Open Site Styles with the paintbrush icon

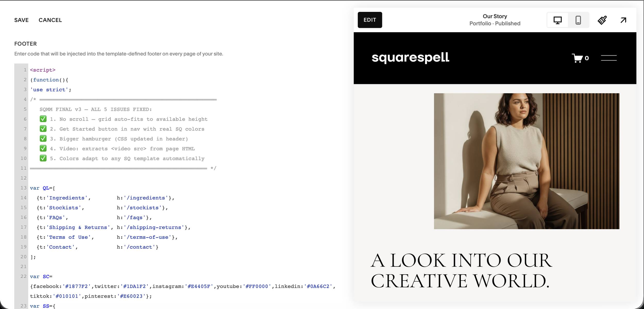[602, 20]
